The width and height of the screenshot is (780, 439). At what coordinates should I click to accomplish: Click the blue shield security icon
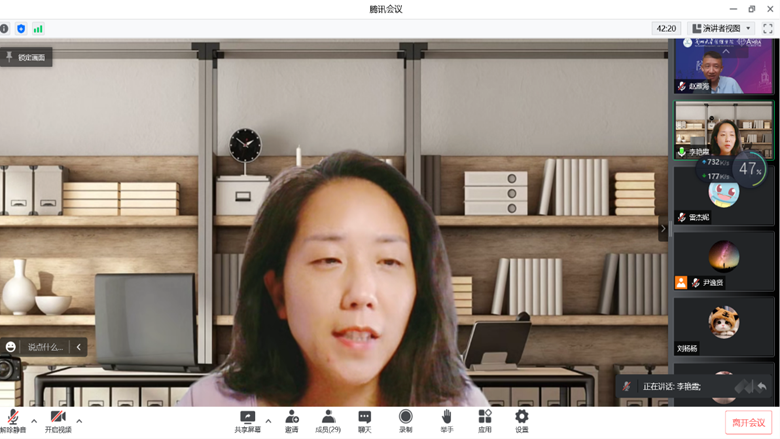[x=21, y=29]
